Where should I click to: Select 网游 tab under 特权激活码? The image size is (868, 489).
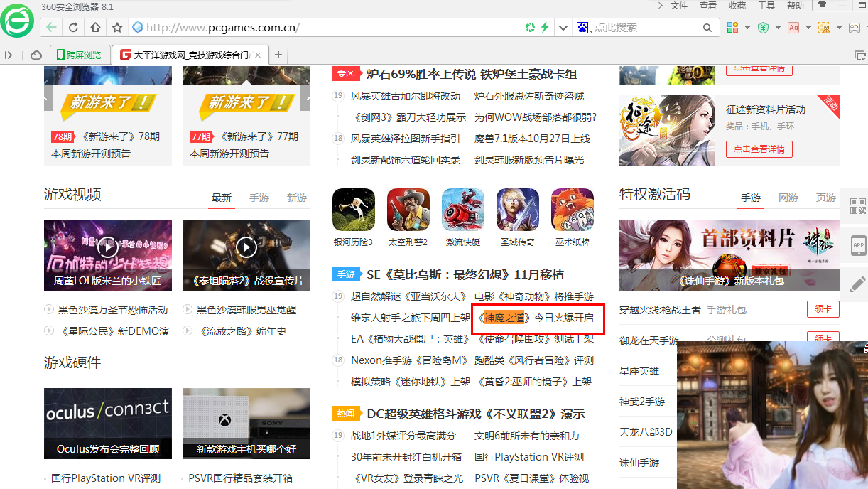(x=788, y=198)
